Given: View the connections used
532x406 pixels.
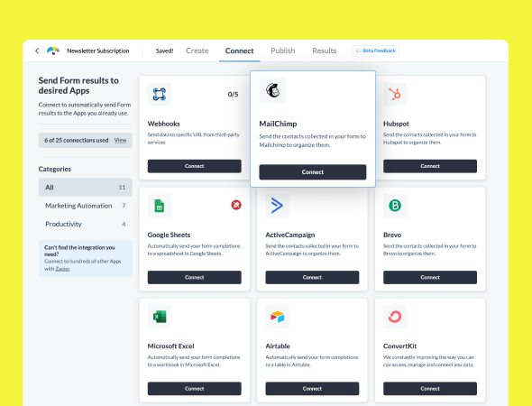Looking at the screenshot, I should tap(120, 140).
